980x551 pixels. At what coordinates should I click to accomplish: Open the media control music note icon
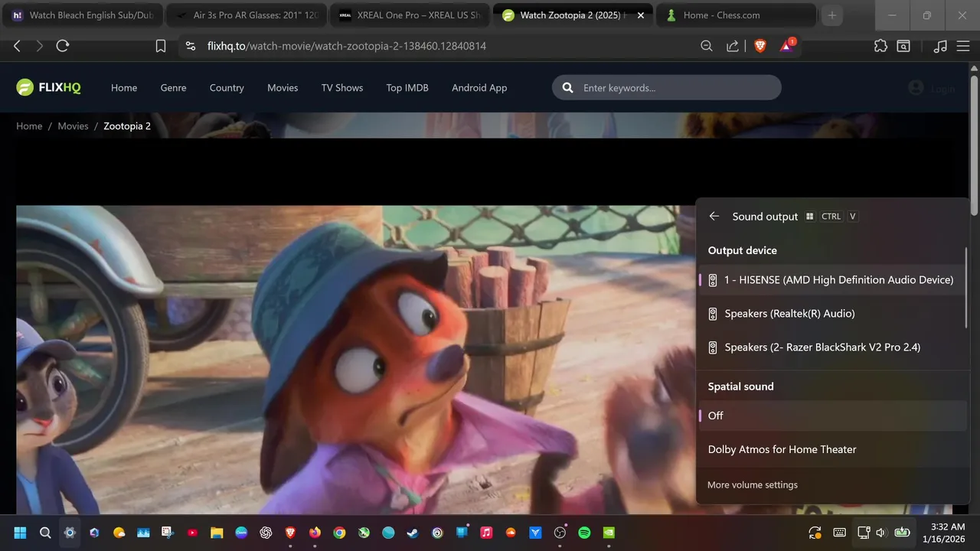point(940,46)
